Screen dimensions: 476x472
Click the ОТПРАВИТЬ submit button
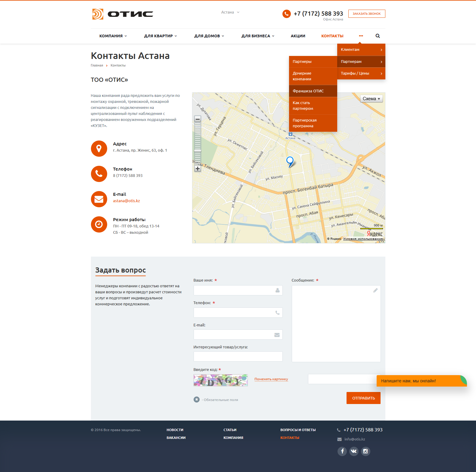click(363, 398)
